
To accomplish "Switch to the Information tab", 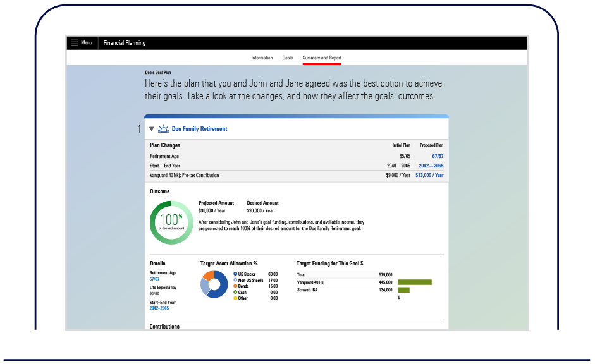I will click(262, 58).
